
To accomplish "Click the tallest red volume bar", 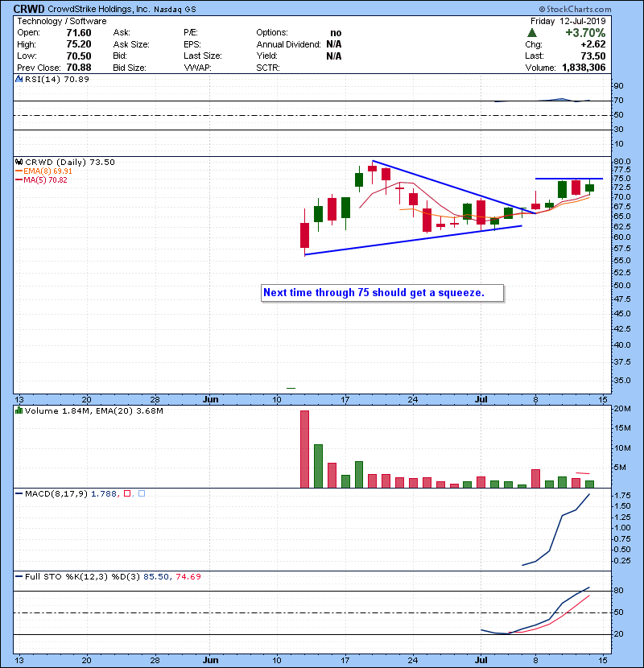I will click(x=305, y=449).
